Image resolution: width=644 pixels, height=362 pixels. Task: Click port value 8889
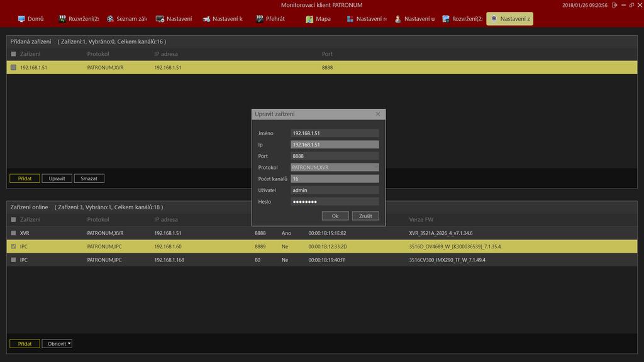tap(260, 246)
